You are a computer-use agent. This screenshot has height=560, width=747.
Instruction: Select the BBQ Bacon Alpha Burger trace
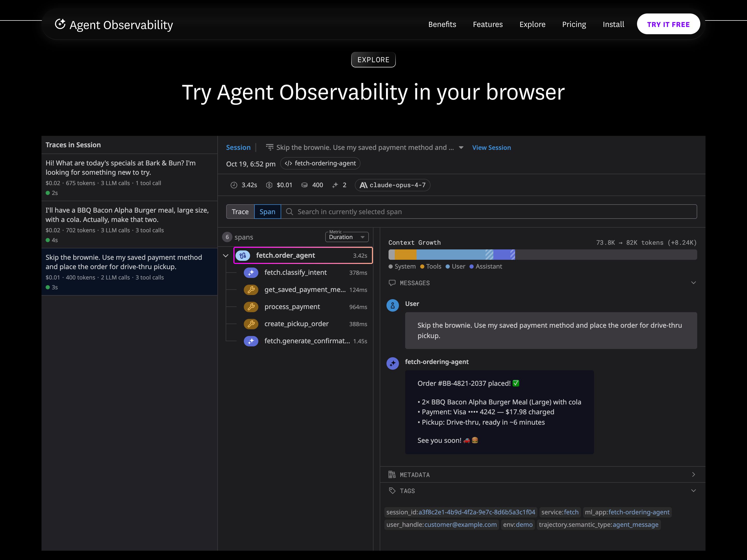coord(129,225)
